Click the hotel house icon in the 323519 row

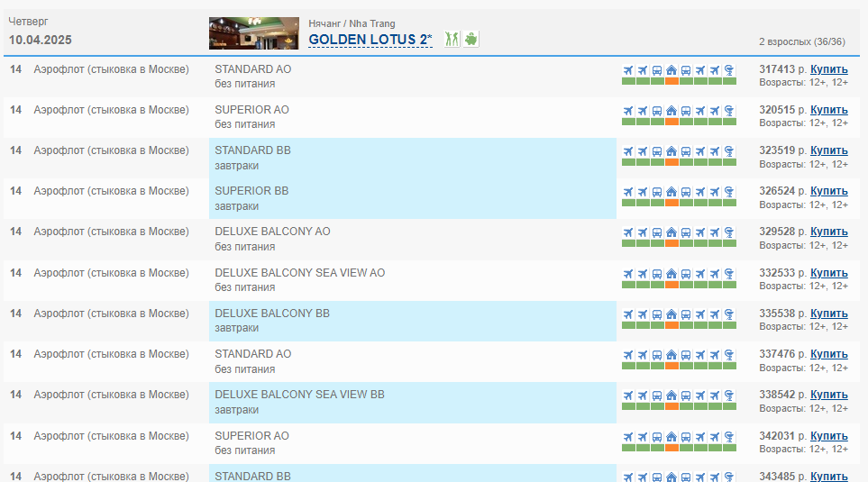(x=672, y=151)
